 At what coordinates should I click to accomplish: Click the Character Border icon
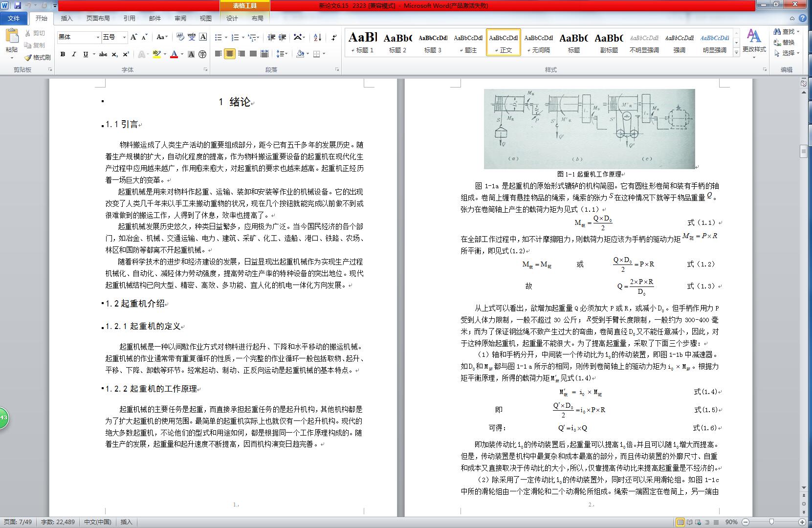[x=203, y=37]
